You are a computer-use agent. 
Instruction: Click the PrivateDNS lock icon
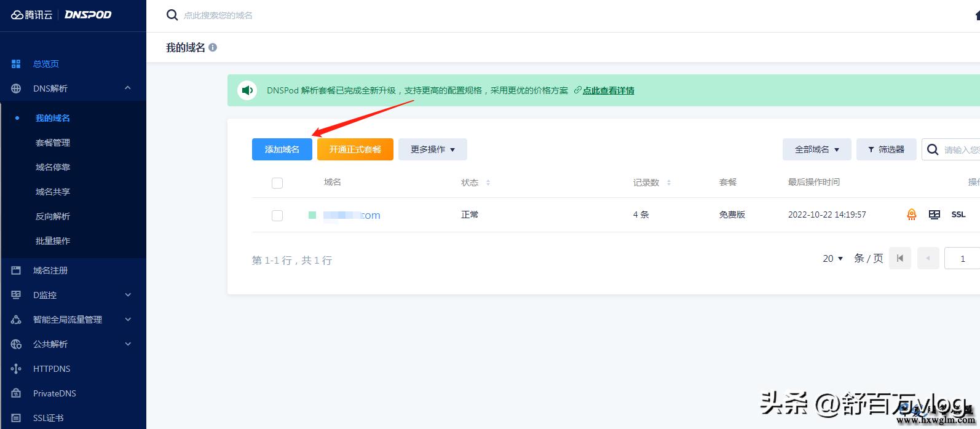pos(16,393)
